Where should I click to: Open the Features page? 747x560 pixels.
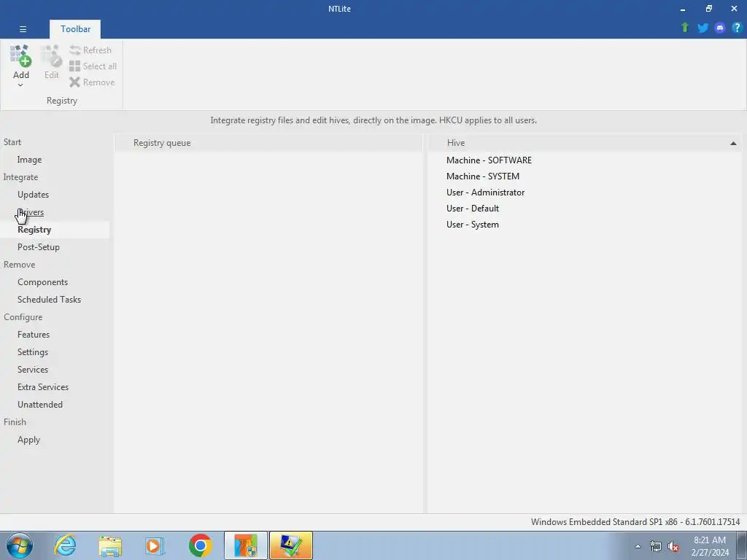[34, 334]
